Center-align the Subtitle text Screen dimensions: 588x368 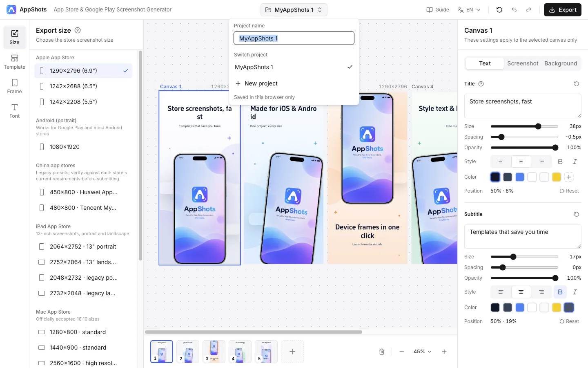pyautogui.click(x=521, y=292)
